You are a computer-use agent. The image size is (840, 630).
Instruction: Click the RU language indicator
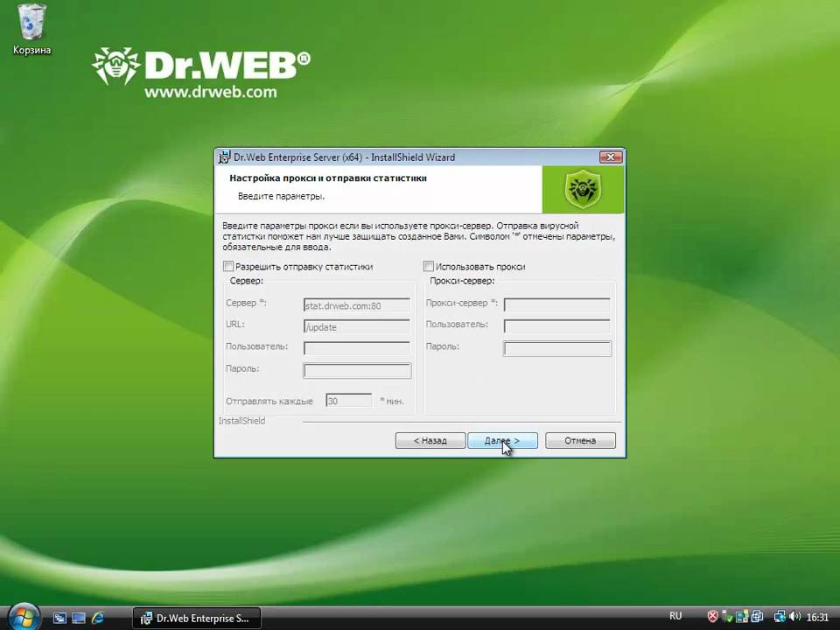click(x=675, y=616)
